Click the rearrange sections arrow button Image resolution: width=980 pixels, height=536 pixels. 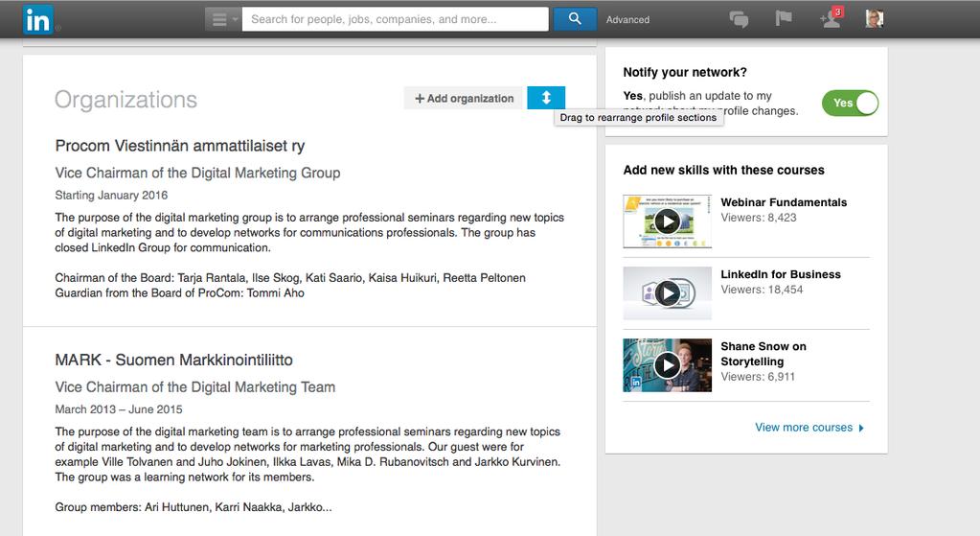click(x=546, y=98)
